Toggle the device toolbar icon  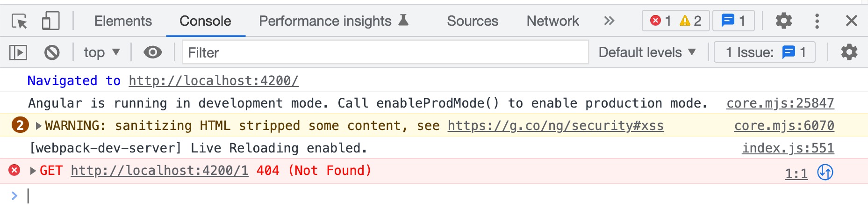[x=50, y=21]
